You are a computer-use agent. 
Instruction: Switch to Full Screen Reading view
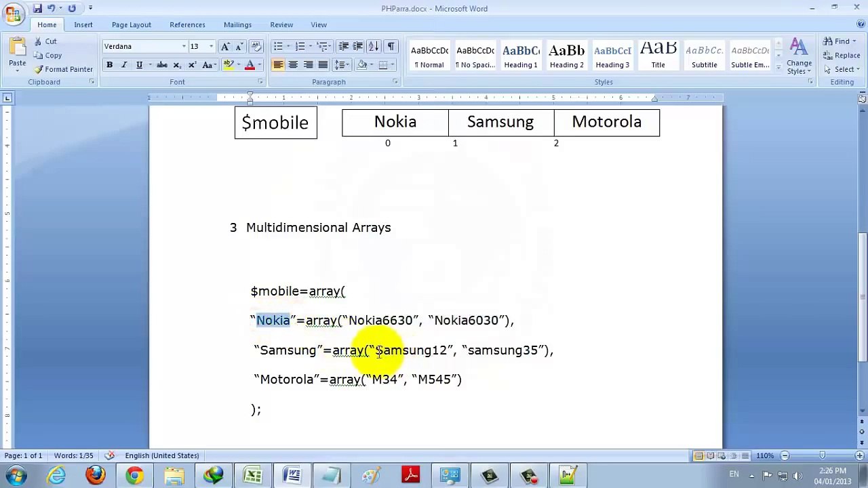[x=710, y=455]
